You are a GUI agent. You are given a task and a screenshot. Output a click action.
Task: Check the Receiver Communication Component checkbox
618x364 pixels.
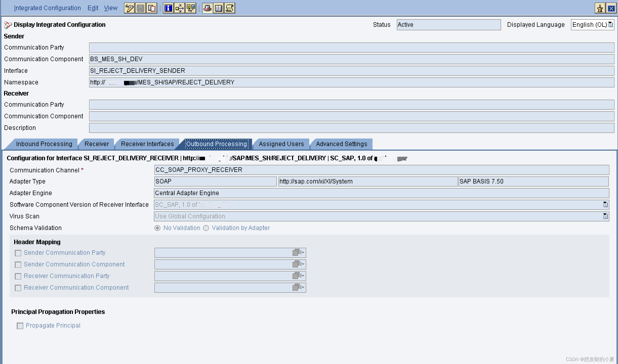(x=18, y=288)
